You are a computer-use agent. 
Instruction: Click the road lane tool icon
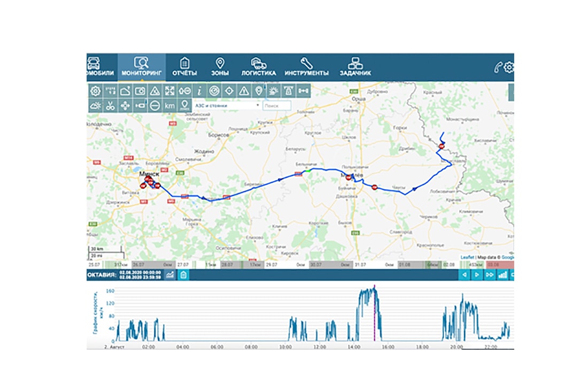(288, 91)
